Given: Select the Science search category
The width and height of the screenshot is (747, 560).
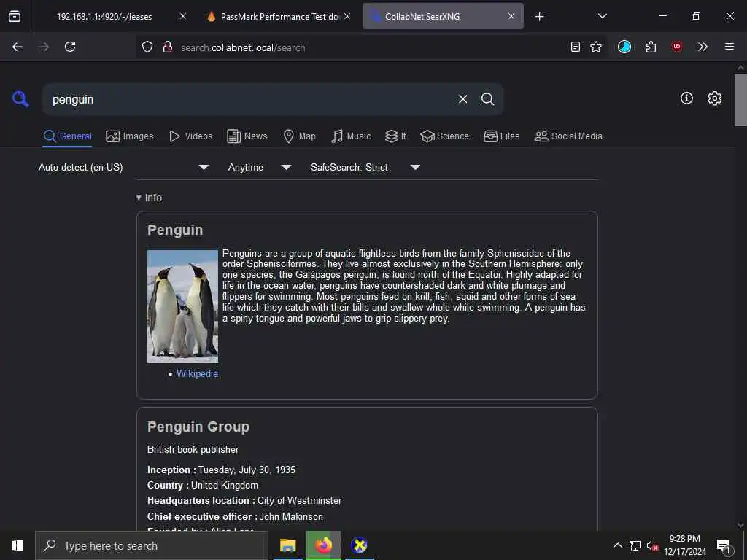Looking at the screenshot, I should (444, 136).
